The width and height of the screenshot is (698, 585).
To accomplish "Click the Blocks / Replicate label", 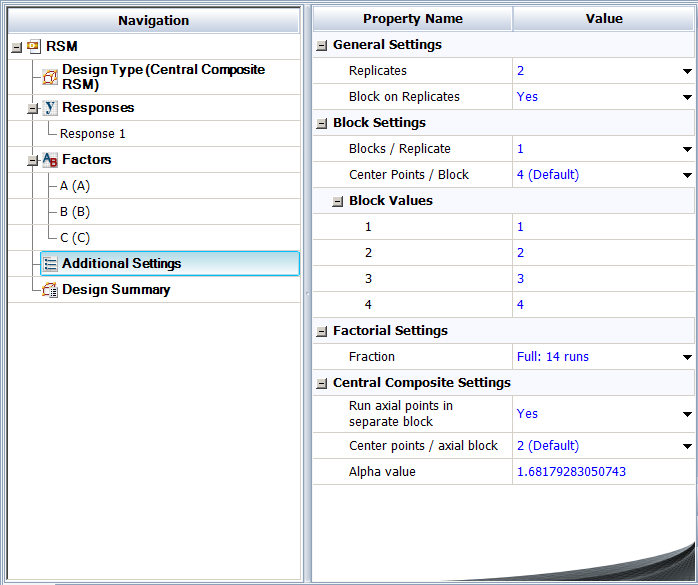I will pyautogui.click(x=400, y=149).
